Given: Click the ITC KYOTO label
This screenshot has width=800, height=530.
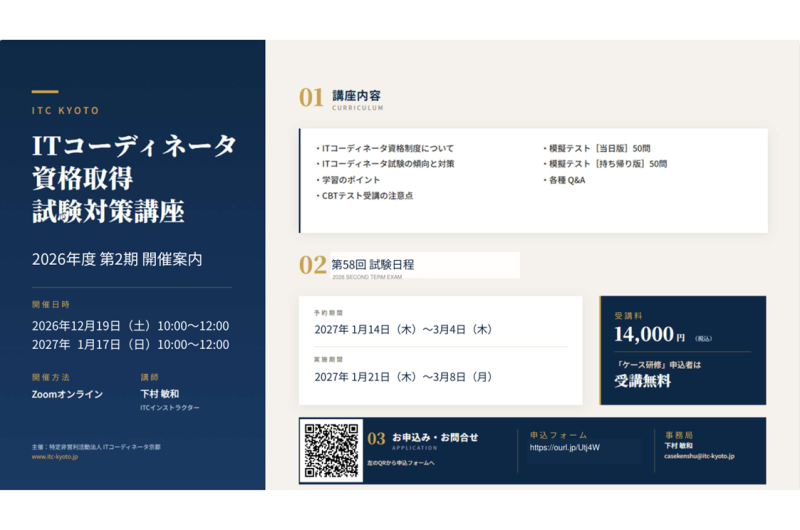Looking at the screenshot, I should click(65, 111).
